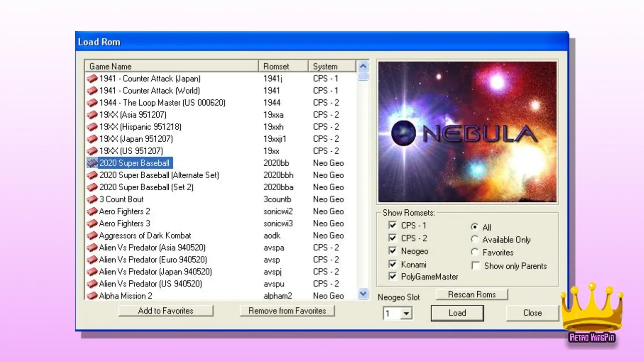
Task: Click the icon beside Alien Vs Predator (US 940520)
Action: (x=92, y=283)
